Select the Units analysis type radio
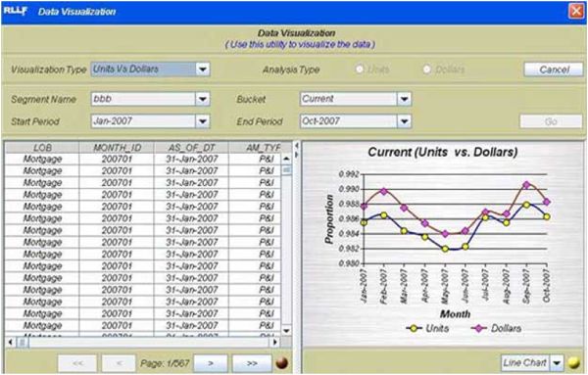 click(x=360, y=70)
